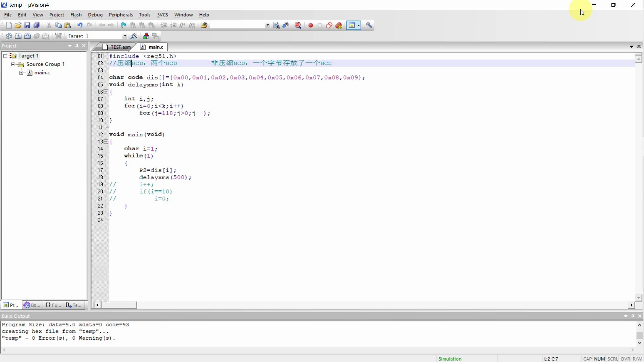Image resolution: width=644 pixels, height=362 pixels.
Task: Collapse code fold at line 01
Action: [x=106, y=56]
